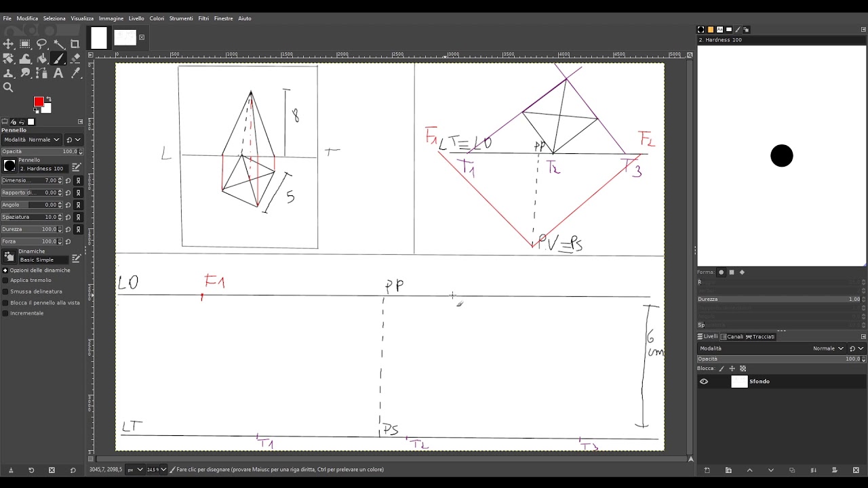Reset tool options to defaults
The height and width of the screenshot is (488, 868).
coord(73,470)
